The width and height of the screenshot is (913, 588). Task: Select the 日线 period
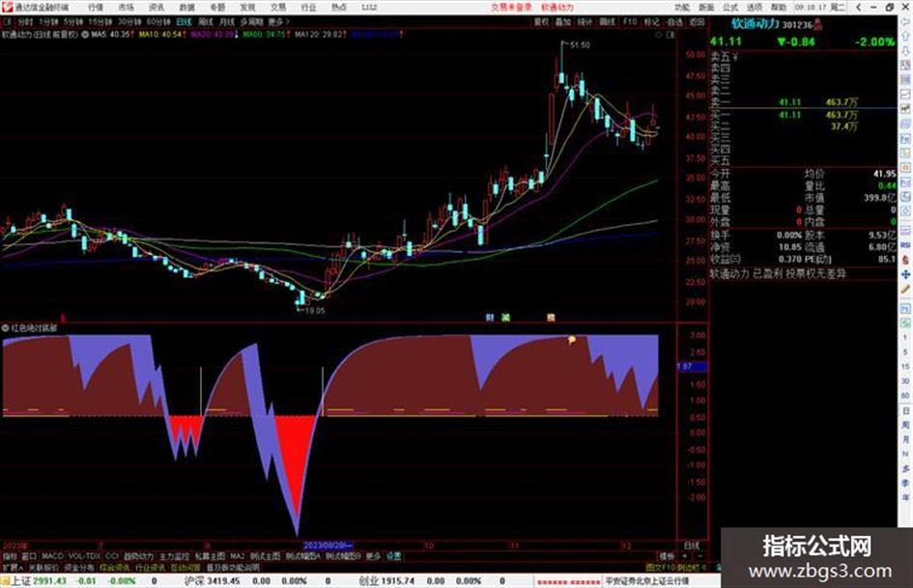click(x=184, y=21)
